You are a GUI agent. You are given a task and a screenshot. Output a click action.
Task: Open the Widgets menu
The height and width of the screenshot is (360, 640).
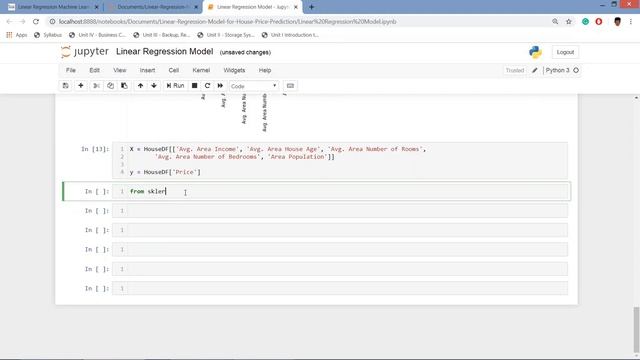pos(234,70)
